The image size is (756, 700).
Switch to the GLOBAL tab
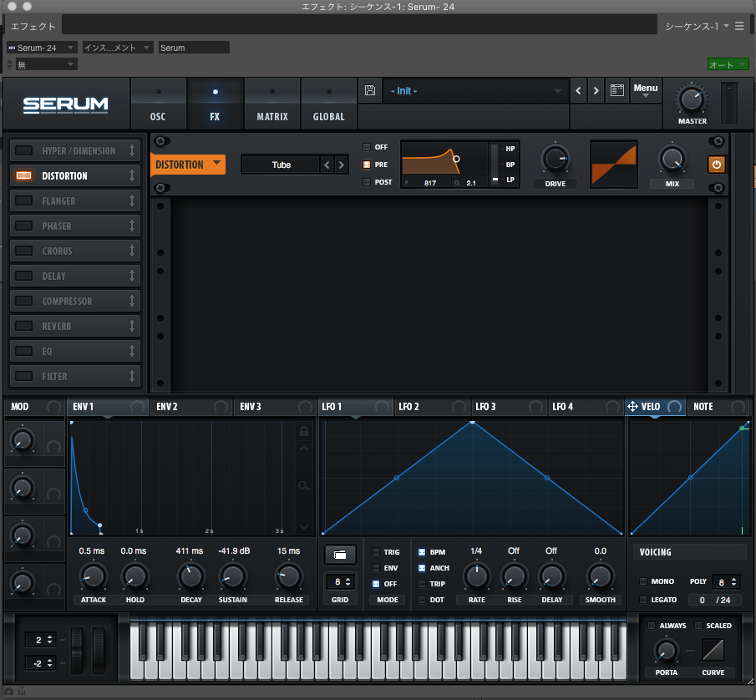(329, 104)
